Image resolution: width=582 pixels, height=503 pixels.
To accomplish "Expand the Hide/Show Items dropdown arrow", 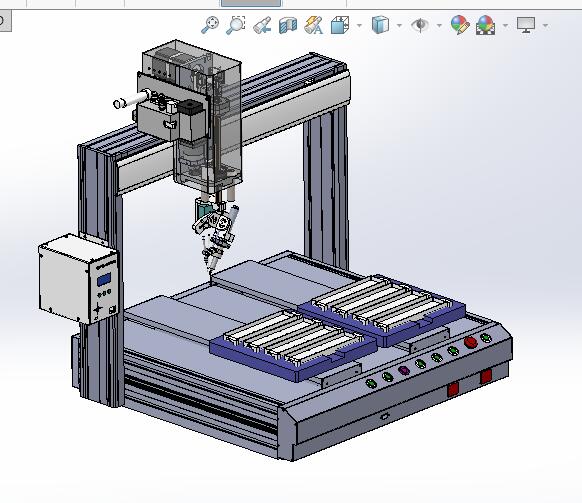I will [x=439, y=26].
